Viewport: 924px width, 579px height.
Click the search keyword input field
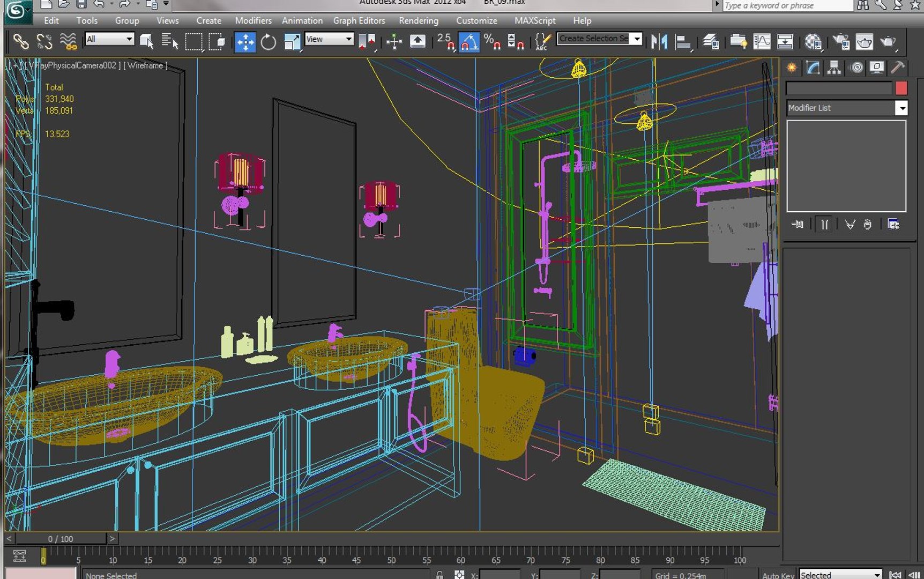[787, 5]
